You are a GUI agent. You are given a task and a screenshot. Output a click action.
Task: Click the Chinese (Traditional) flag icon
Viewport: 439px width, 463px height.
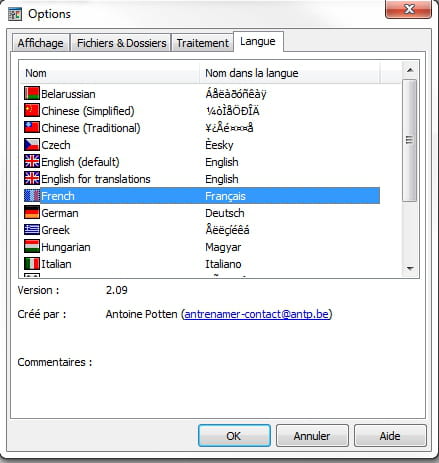(x=32, y=128)
